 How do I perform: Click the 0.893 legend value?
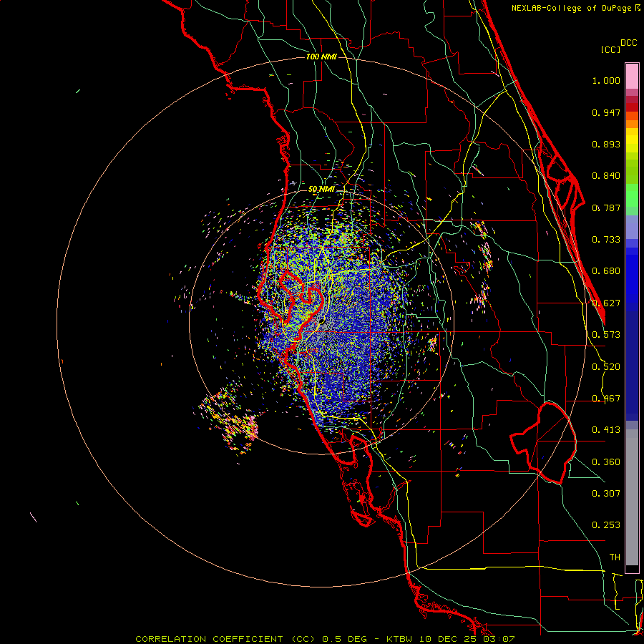point(606,144)
